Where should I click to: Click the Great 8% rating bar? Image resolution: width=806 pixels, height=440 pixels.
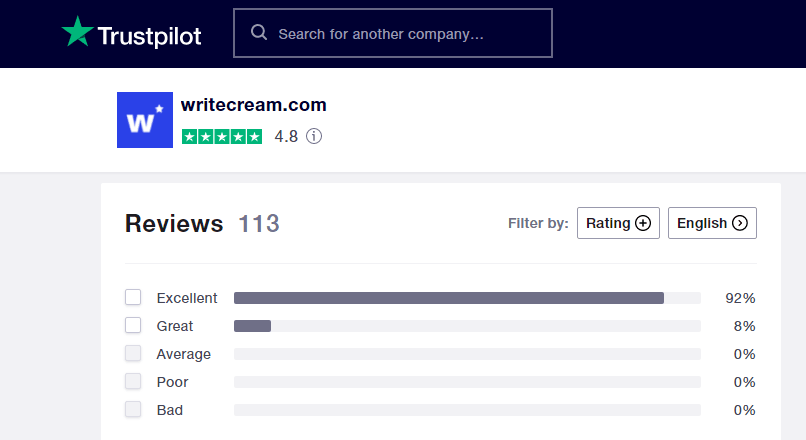click(467, 326)
